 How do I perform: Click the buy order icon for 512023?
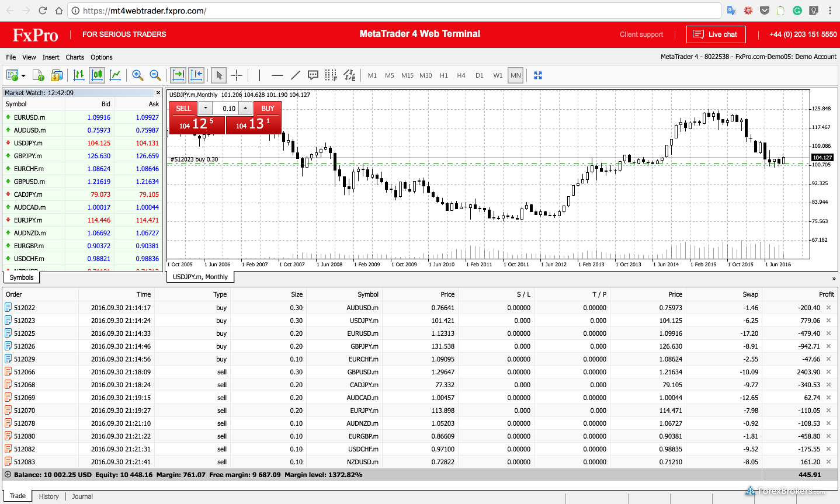pos(8,321)
